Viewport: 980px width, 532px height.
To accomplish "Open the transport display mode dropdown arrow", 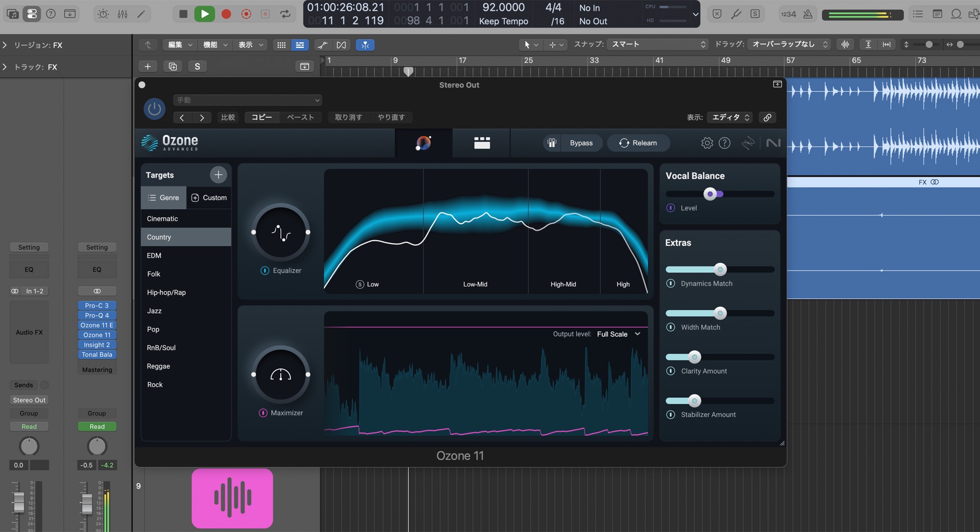I will pyautogui.click(x=695, y=14).
